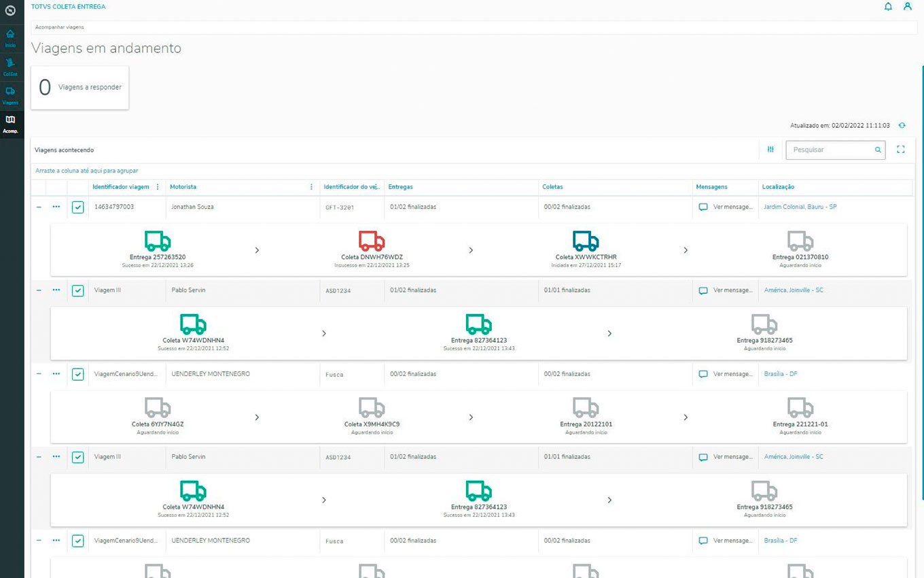Uncheck the first Viagem III row checkbox
Screen dimensions: 924x578
pos(78,290)
